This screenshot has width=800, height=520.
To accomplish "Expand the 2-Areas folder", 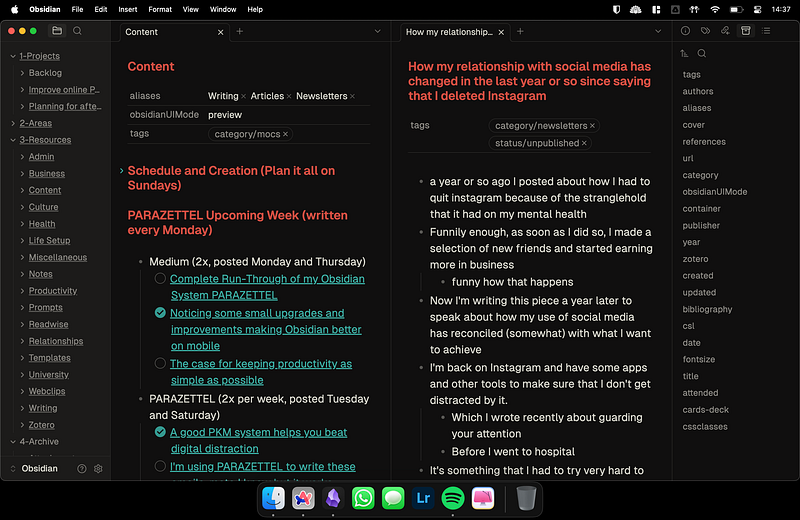I will tap(13, 123).
